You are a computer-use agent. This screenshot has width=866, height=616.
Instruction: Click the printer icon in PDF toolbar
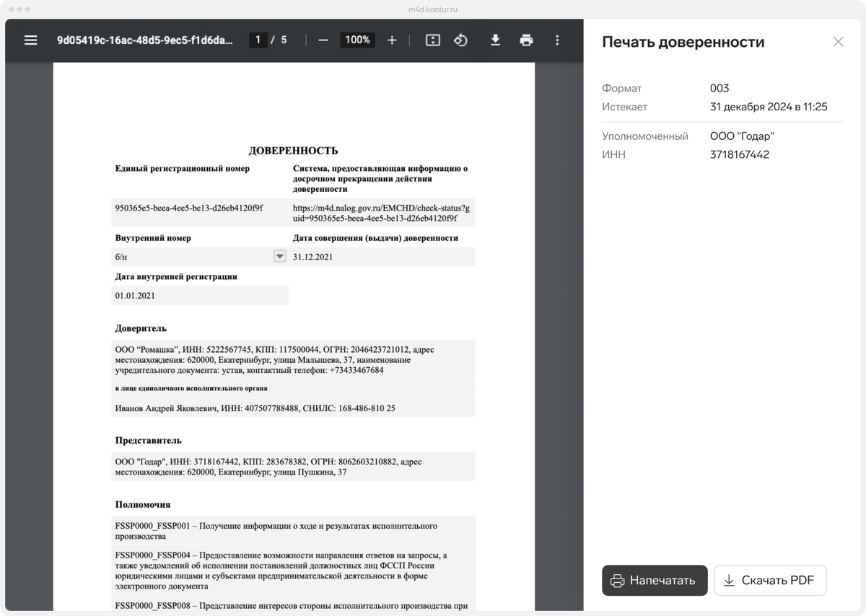pos(526,40)
